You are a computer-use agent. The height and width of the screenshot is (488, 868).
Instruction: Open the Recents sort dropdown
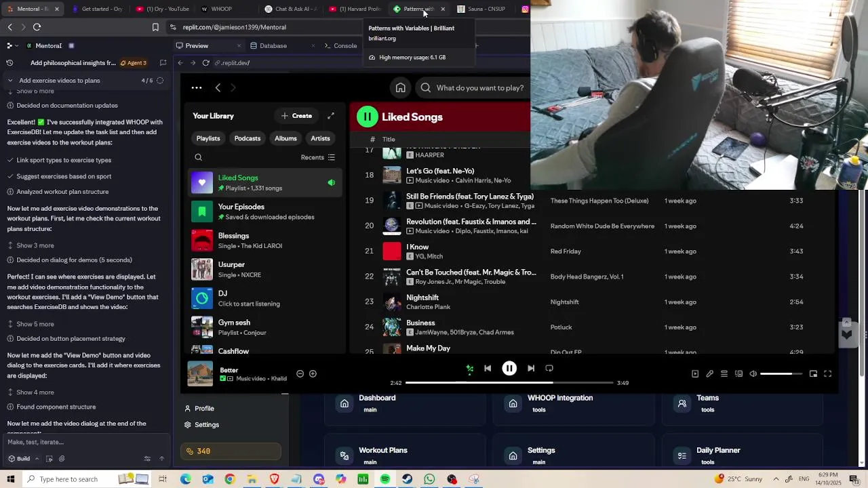318,157
